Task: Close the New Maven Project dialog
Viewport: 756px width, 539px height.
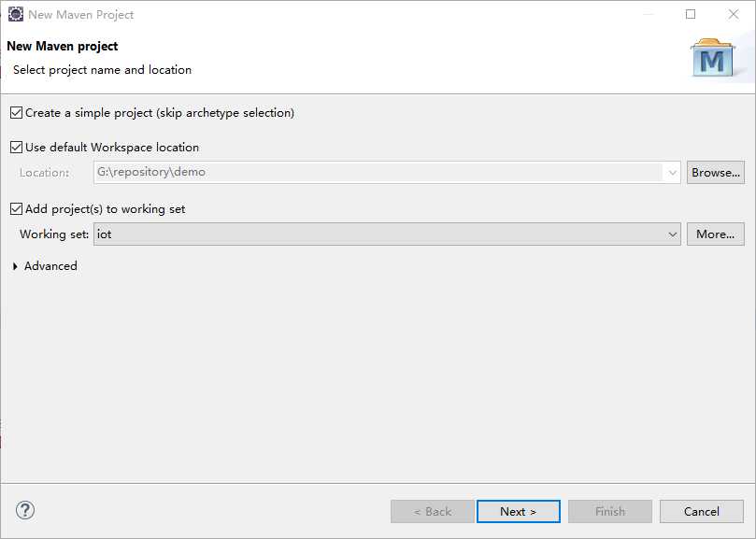Action: click(x=734, y=14)
